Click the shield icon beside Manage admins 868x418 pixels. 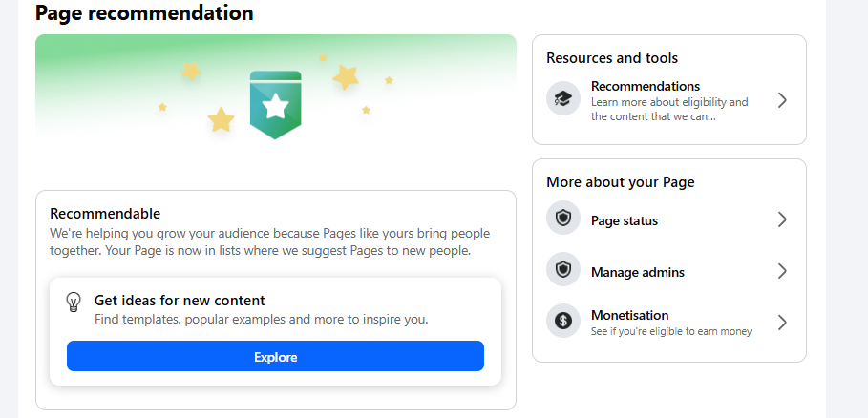pyautogui.click(x=563, y=270)
